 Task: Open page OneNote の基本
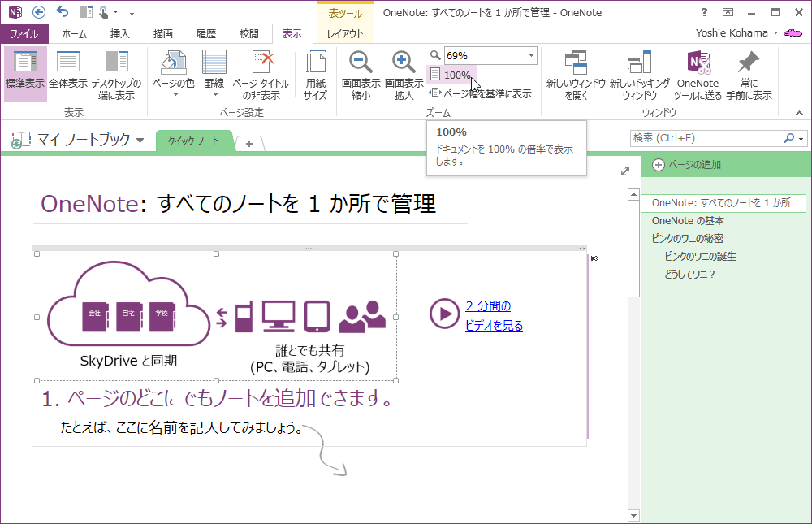click(x=688, y=221)
